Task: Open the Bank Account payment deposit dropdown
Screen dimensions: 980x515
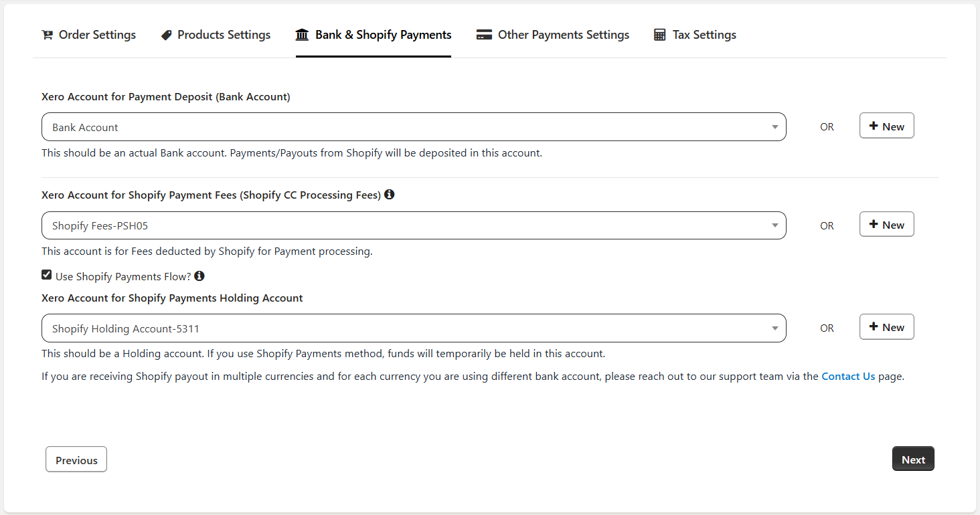Action: (413, 127)
